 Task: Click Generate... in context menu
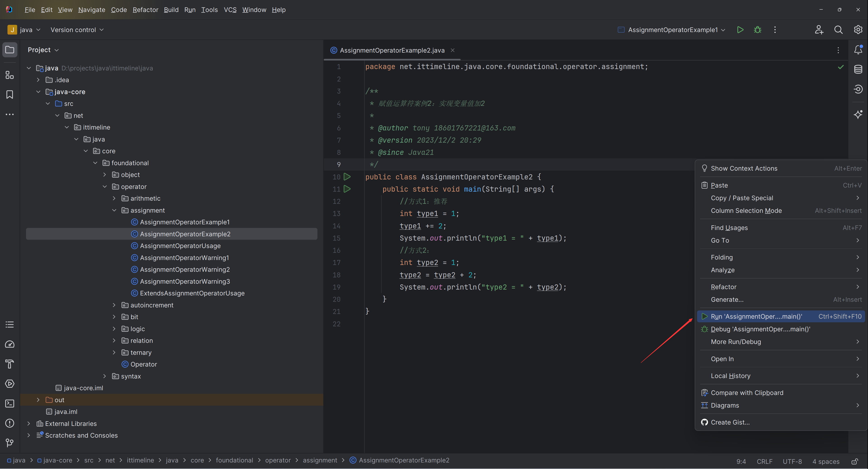pos(781,299)
